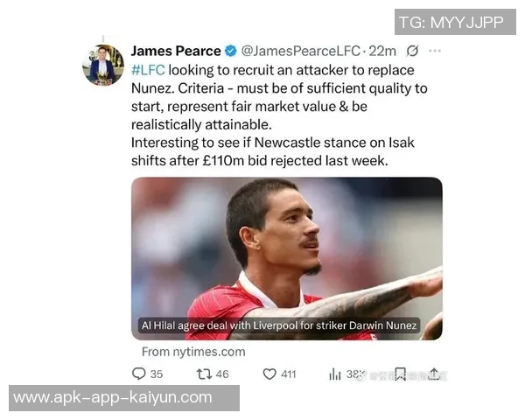Screen dimensions: 525x420
Task: Open the Nunez article image card
Action: tap(287, 258)
